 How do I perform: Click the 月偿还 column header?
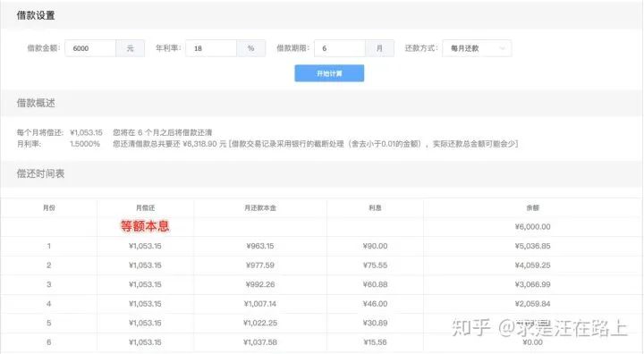click(x=146, y=207)
